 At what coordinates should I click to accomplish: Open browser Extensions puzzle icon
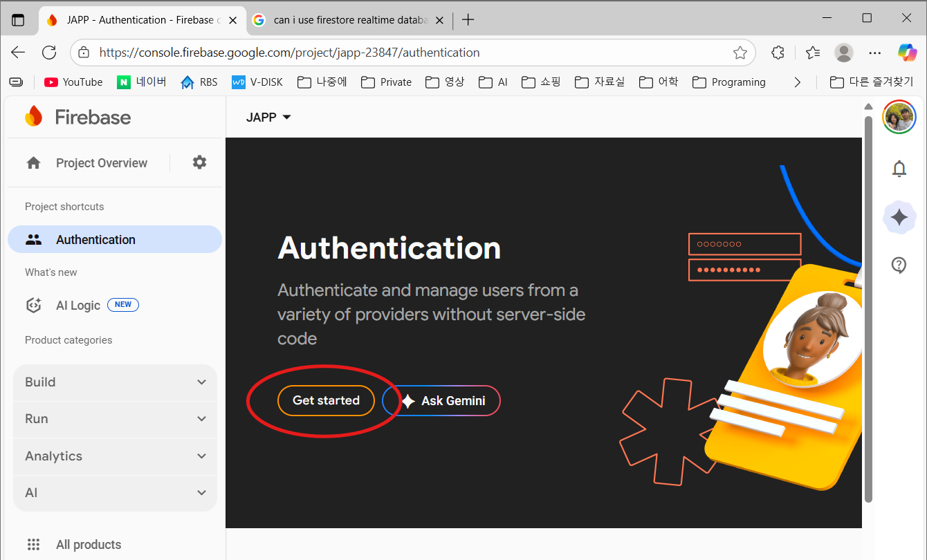click(x=778, y=53)
